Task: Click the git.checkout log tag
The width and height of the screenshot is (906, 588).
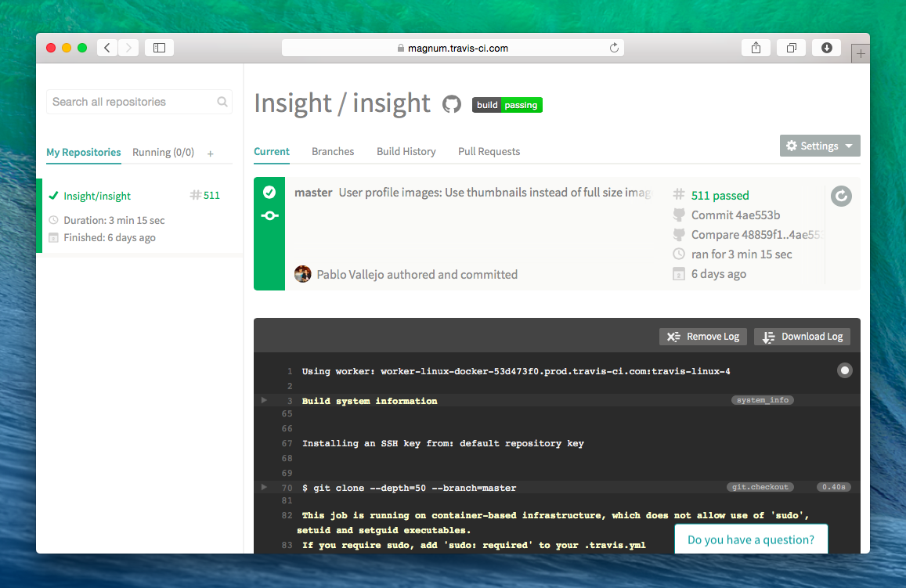Action: [x=760, y=487]
